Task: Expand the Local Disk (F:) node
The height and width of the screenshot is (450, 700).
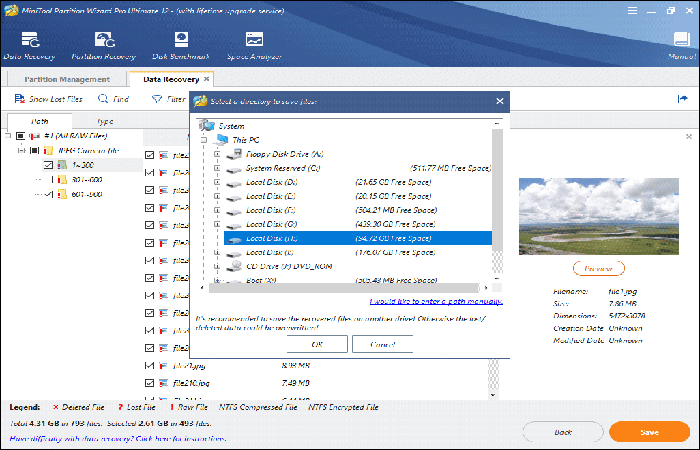Action: click(217, 210)
